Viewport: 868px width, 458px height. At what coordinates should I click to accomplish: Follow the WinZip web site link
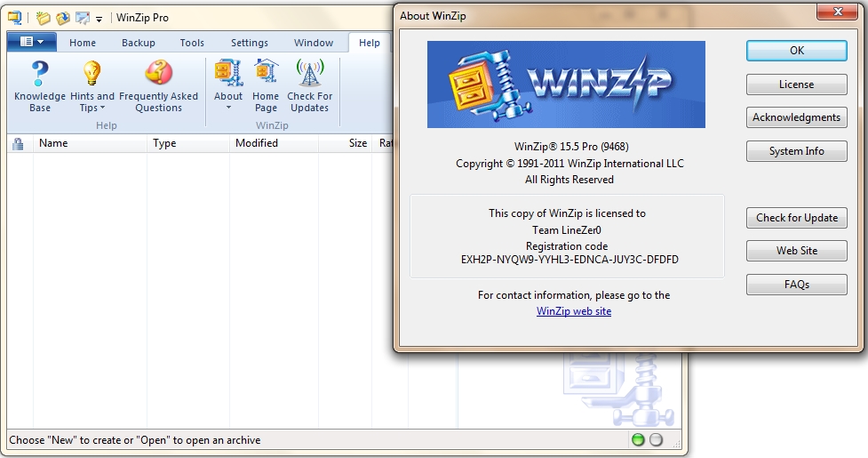574,311
